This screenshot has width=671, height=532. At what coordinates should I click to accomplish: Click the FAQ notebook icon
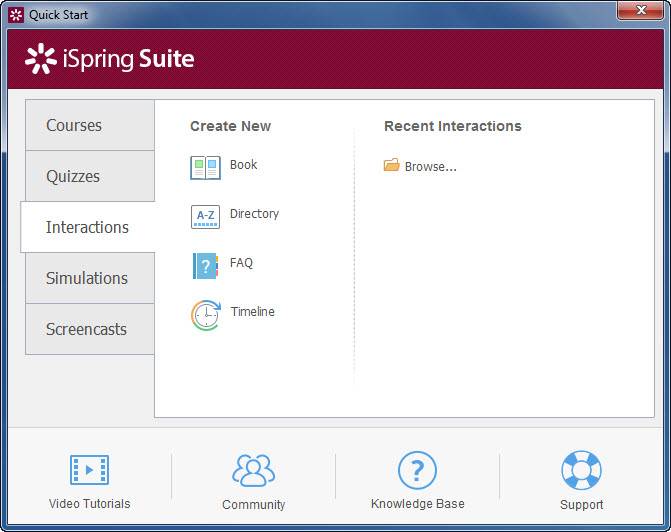pyautogui.click(x=205, y=266)
